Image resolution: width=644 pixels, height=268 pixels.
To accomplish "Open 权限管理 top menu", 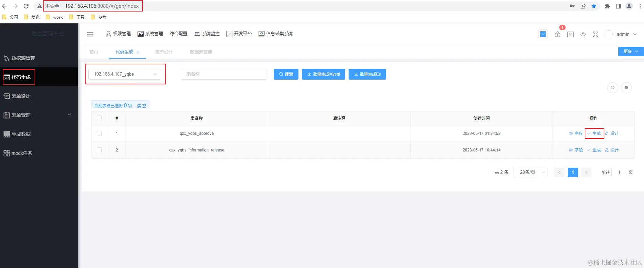I will [118, 34].
